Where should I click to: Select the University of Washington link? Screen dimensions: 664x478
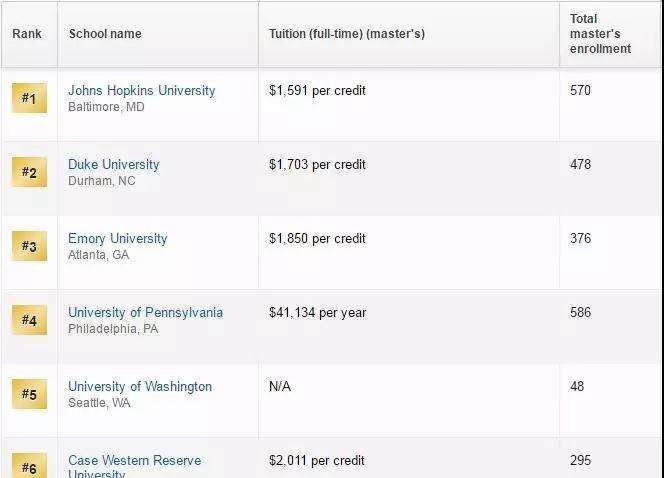pyautogui.click(x=140, y=386)
